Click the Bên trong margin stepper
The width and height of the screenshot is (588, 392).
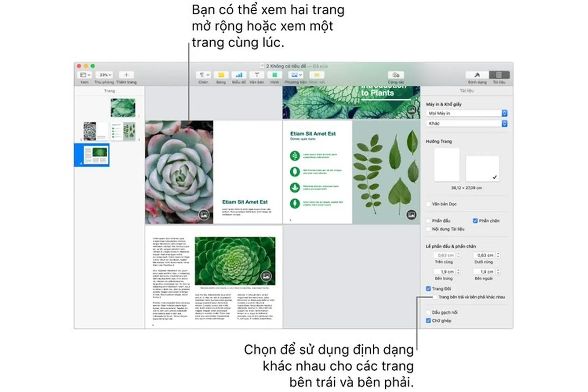(458, 272)
